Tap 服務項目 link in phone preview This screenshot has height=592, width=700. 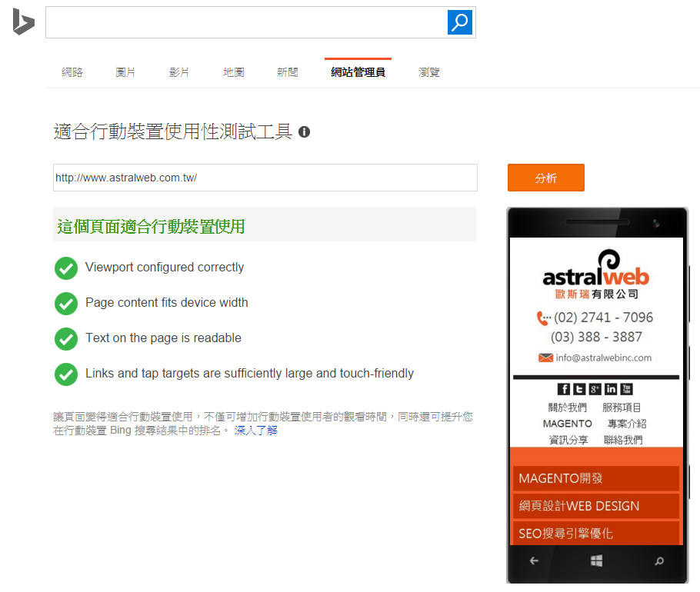[x=622, y=407]
